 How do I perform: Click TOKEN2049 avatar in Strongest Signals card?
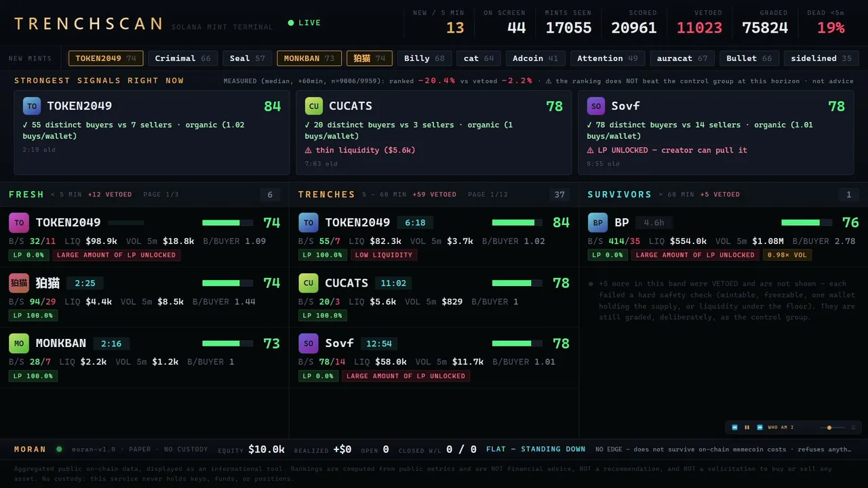pyautogui.click(x=31, y=106)
